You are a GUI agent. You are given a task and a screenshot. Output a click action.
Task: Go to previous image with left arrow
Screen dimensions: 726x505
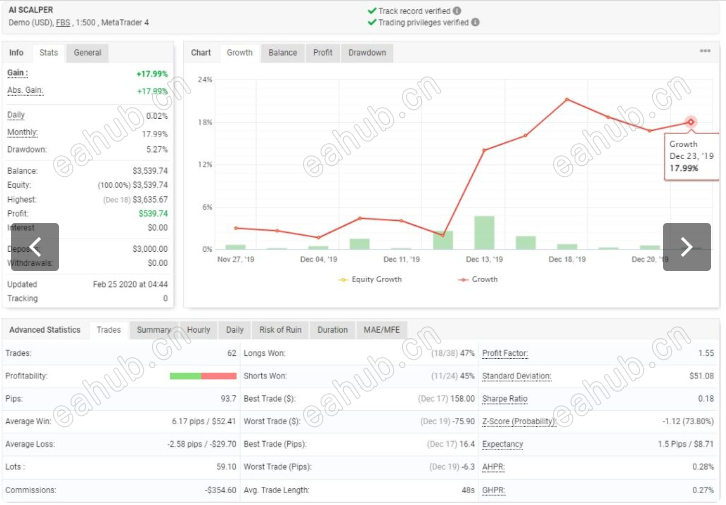(35, 247)
